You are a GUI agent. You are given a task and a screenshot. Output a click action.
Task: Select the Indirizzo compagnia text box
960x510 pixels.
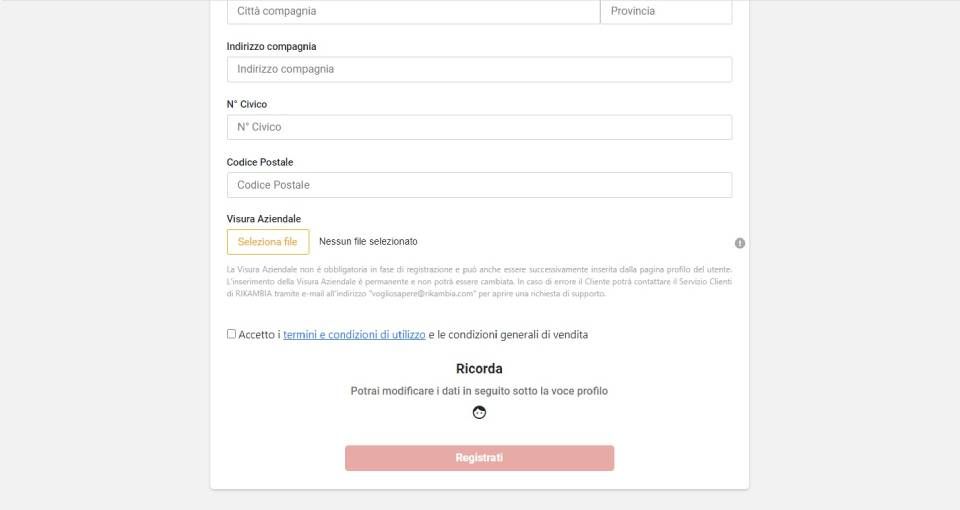click(x=479, y=69)
